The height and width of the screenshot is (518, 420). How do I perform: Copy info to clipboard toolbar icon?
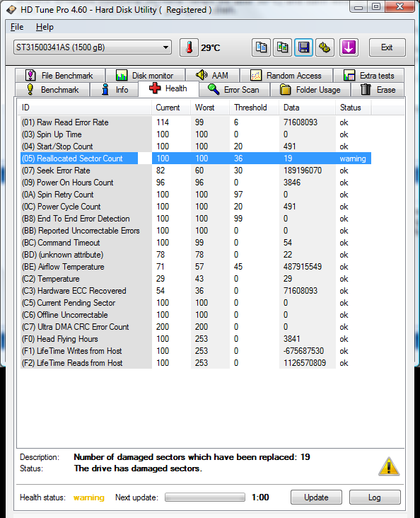click(261, 47)
